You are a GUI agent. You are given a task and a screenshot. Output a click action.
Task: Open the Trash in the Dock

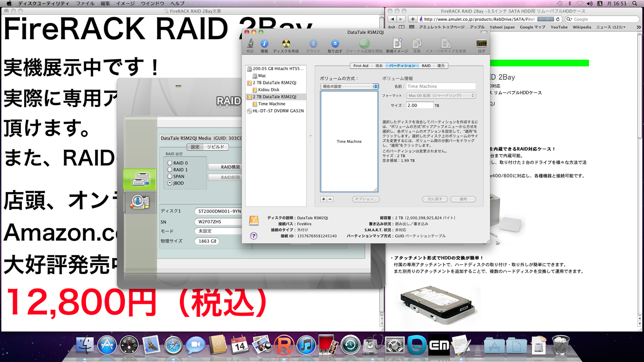point(560,345)
